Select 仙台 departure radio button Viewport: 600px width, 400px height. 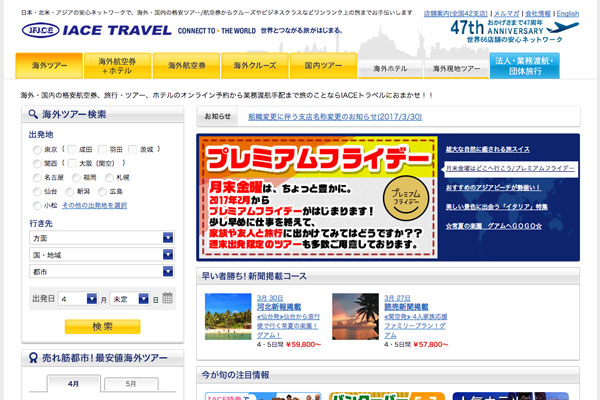(x=37, y=192)
